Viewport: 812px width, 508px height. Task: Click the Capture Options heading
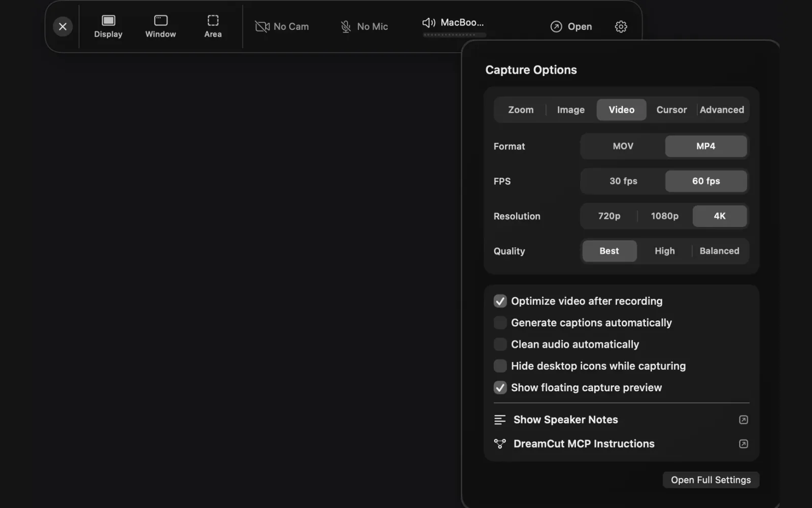click(x=531, y=70)
